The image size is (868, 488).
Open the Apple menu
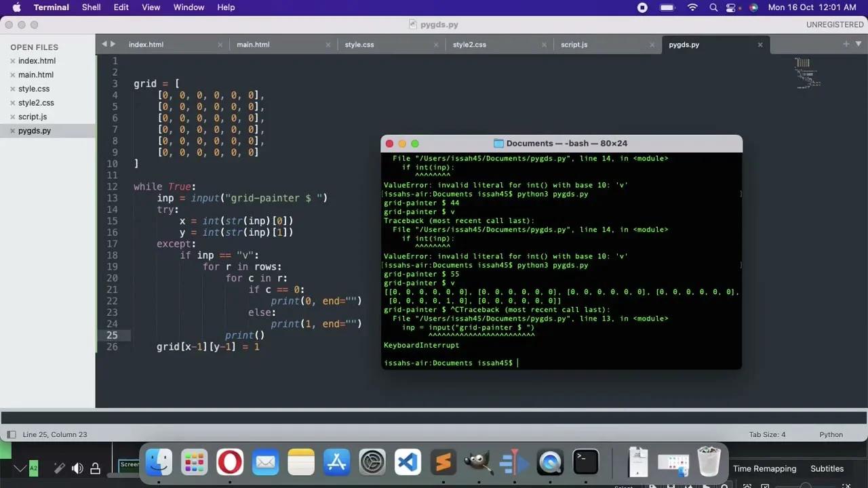tap(17, 7)
